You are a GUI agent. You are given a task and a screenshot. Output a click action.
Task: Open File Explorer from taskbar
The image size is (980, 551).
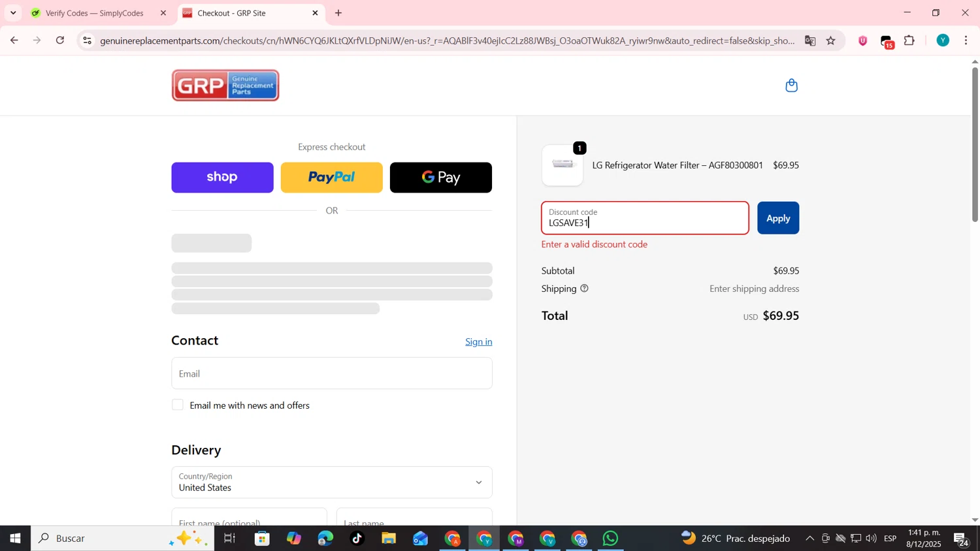point(389,539)
